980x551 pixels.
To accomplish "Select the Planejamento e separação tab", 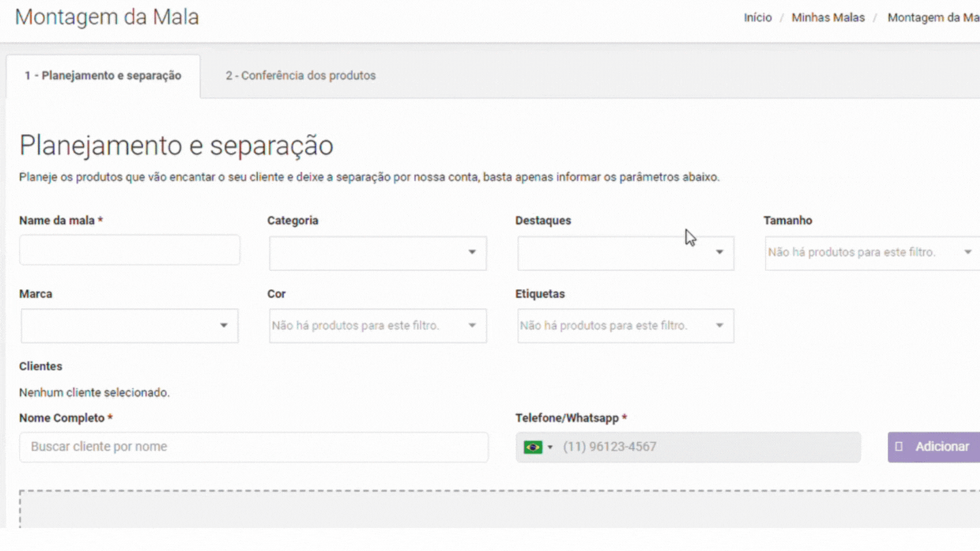I will 103,76.
